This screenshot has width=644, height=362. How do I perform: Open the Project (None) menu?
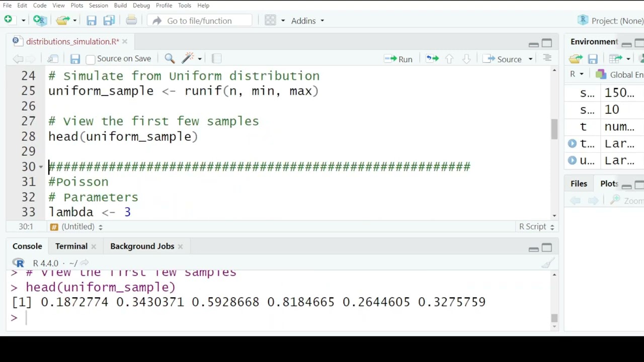pyautogui.click(x=611, y=21)
